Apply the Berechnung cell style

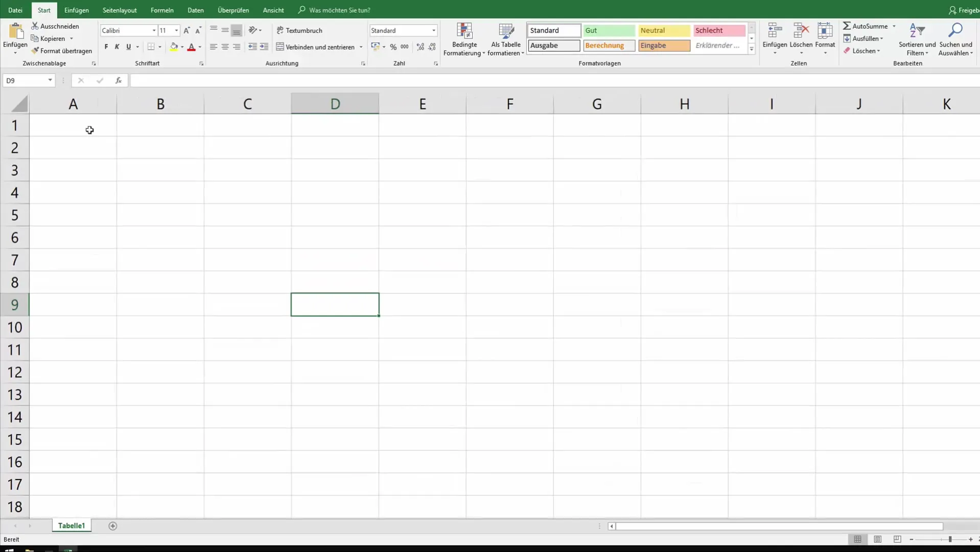point(609,45)
